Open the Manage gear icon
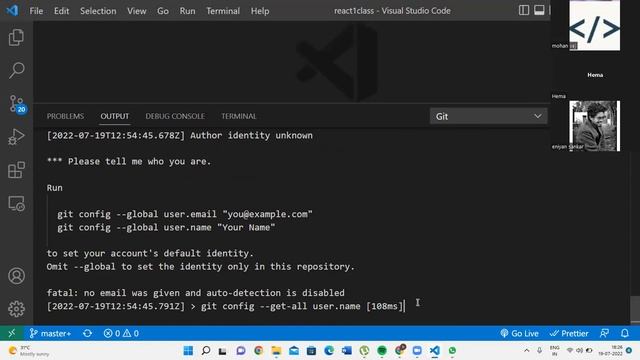 (x=16, y=309)
